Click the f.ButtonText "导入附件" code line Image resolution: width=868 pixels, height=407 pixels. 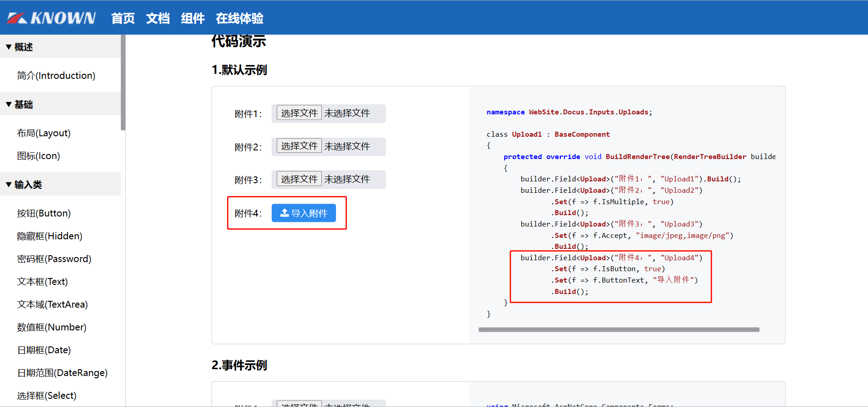625,280
